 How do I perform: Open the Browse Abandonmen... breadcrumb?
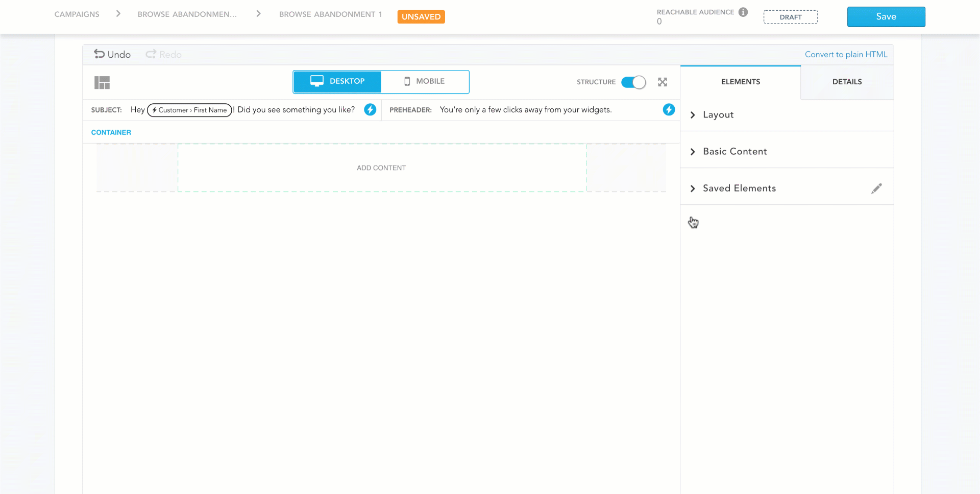tap(187, 14)
